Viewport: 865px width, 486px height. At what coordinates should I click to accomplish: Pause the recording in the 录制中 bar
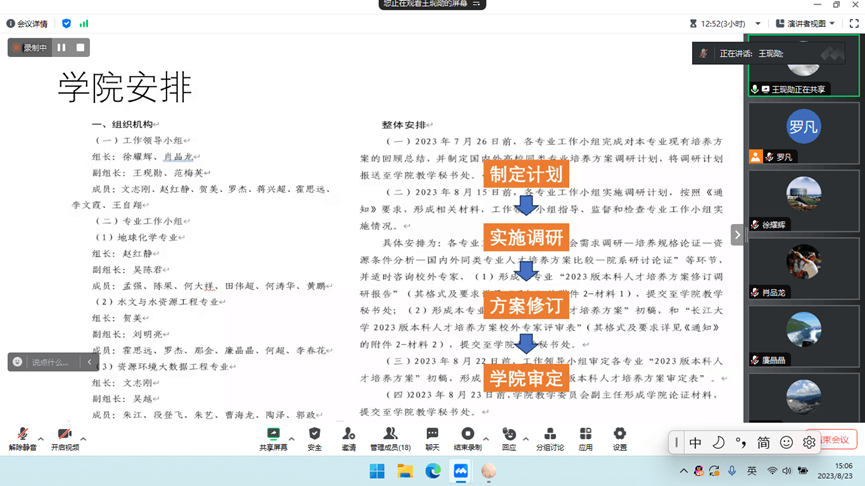pos(62,47)
